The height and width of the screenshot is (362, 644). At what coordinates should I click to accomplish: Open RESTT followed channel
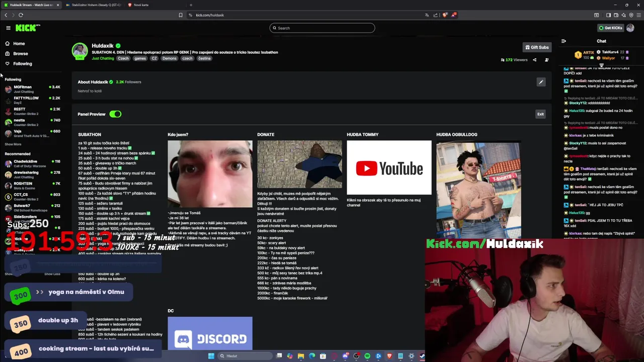click(32, 111)
